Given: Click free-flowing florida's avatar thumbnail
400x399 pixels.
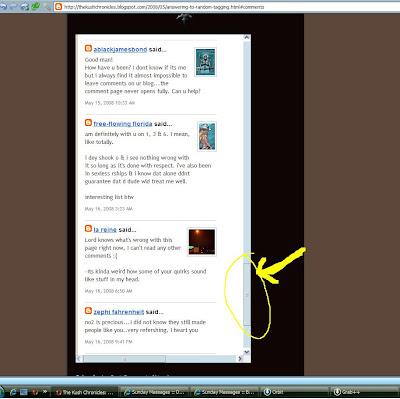Looking at the screenshot, I should (207, 136).
